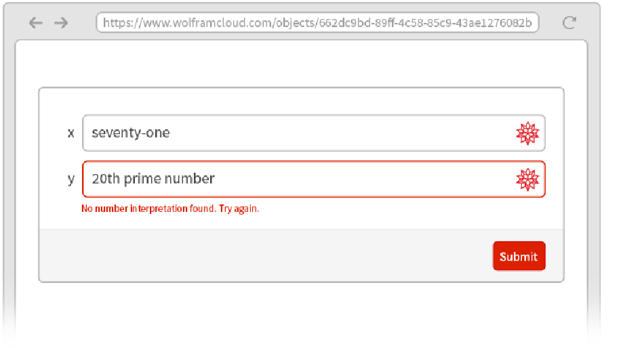644x348 pixels.
Task: Click the gray footer bar beside Submit
Action: (263, 256)
